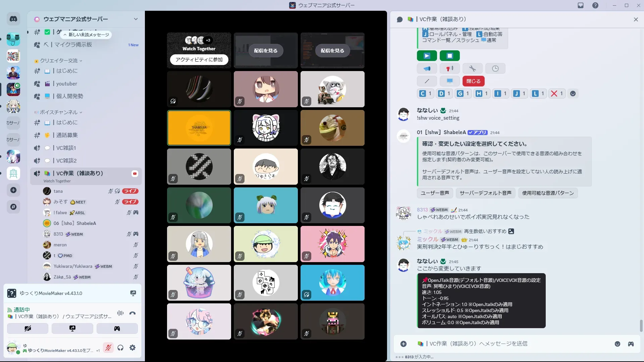Open user settings gear icon
The height and width of the screenshot is (362, 644).
tap(132, 348)
